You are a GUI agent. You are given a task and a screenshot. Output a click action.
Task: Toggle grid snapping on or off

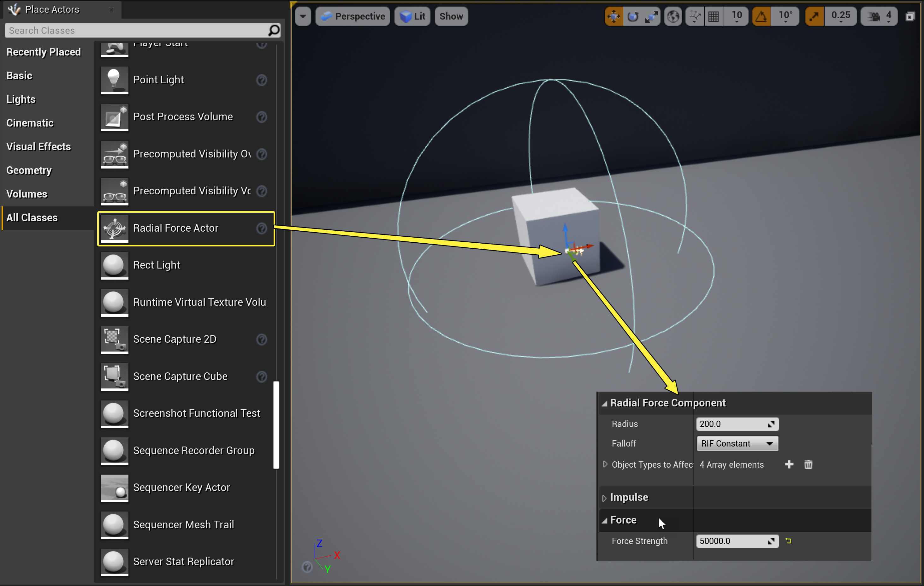coord(714,16)
